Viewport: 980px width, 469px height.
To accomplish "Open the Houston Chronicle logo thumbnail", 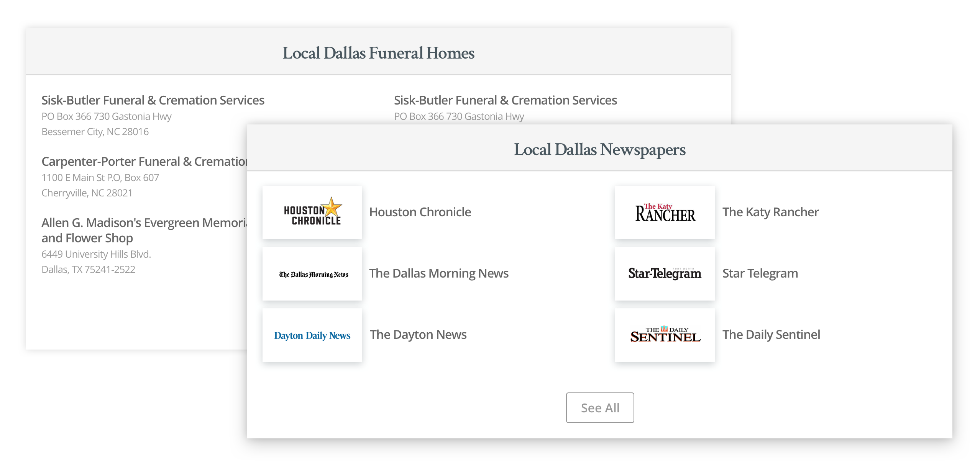I will [312, 212].
